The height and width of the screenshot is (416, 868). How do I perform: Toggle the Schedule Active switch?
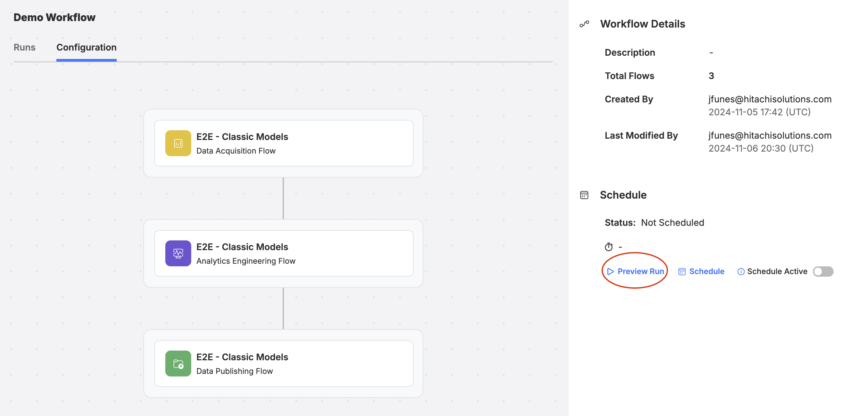tap(823, 272)
